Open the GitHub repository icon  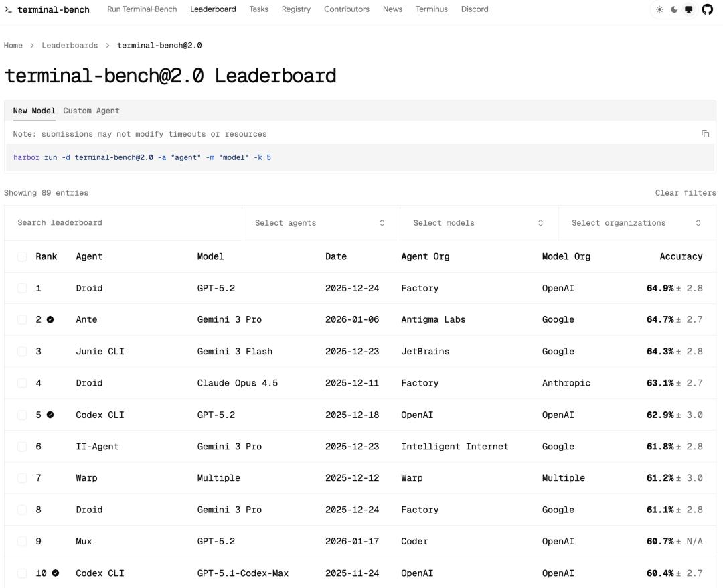point(708,9)
